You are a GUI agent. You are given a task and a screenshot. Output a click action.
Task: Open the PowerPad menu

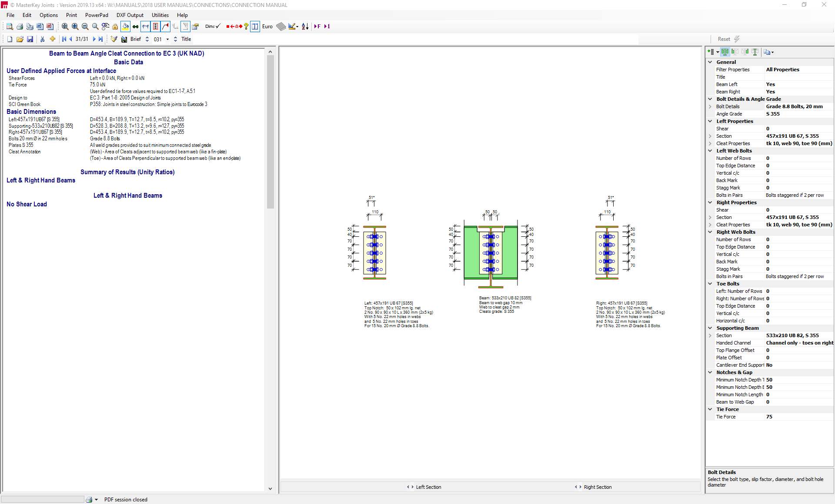97,15
